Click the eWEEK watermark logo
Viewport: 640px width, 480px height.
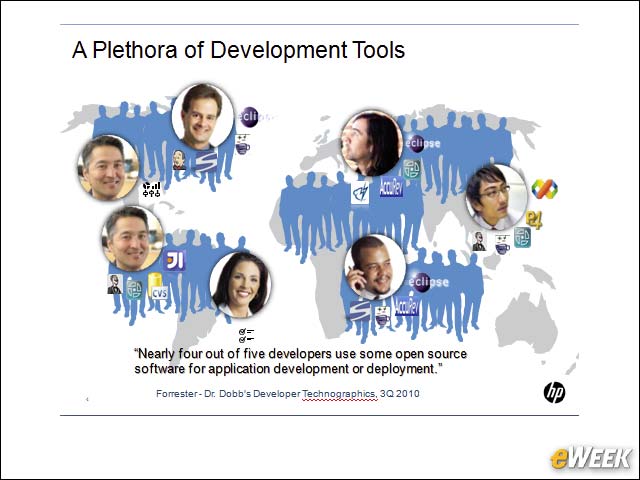pos(591,458)
